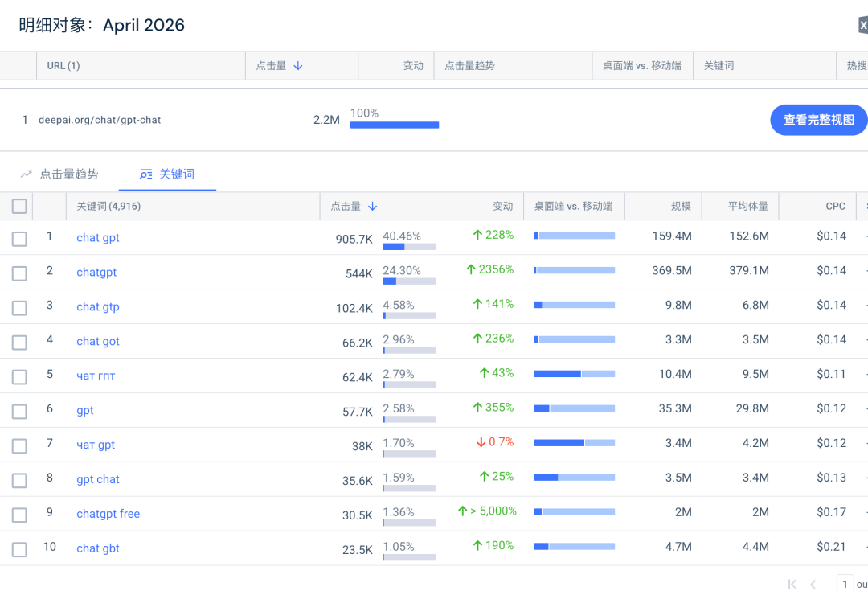Switch to the 关键词 tab
The height and width of the screenshot is (591, 868).
pyautogui.click(x=167, y=174)
